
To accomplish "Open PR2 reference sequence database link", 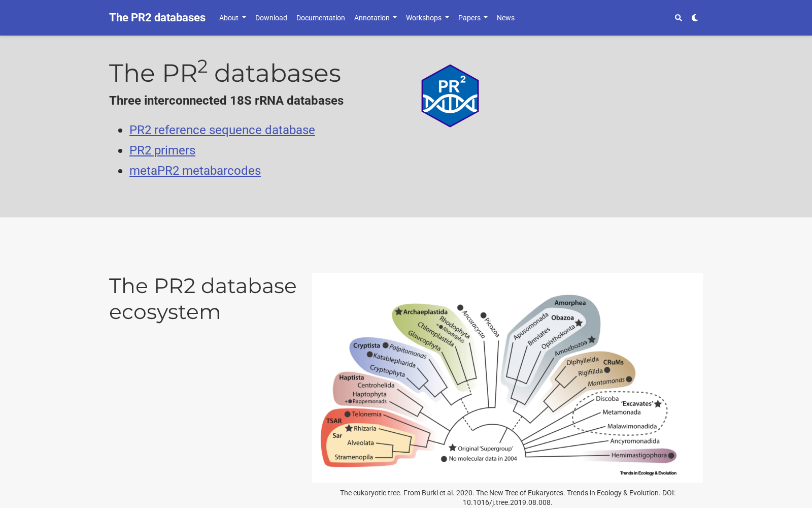I will click(x=222, y=130).
